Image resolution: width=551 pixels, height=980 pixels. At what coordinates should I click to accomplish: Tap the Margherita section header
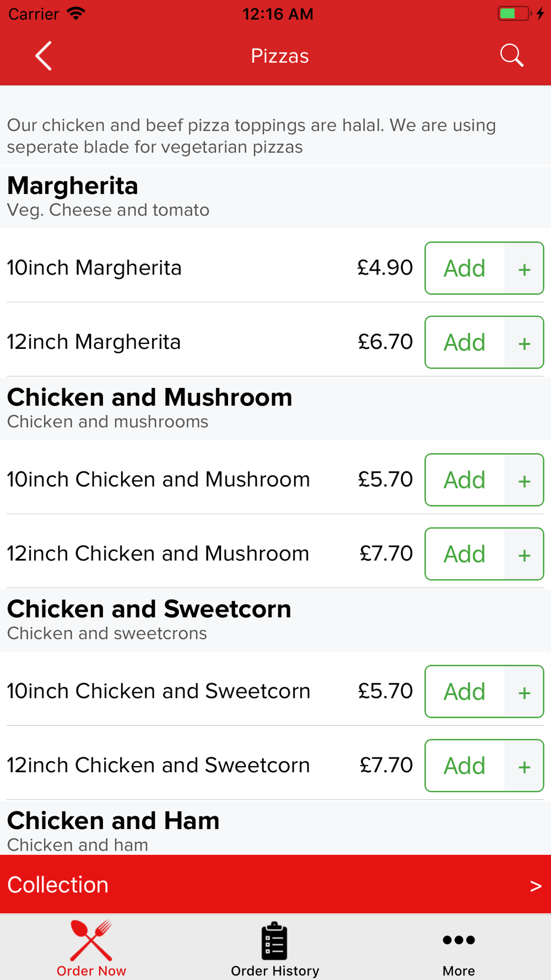(x=73, y=186)
